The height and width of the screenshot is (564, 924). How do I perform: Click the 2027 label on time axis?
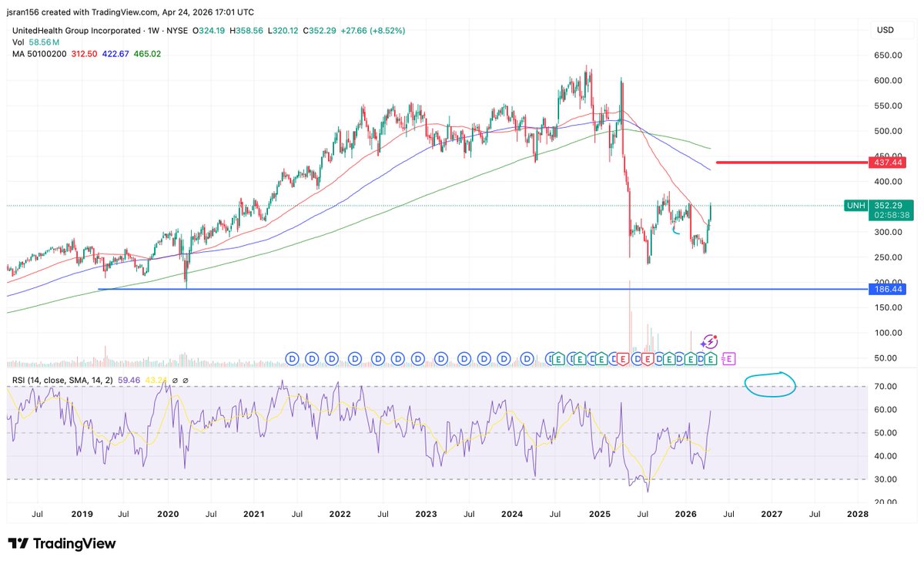(x=771, y=513)
